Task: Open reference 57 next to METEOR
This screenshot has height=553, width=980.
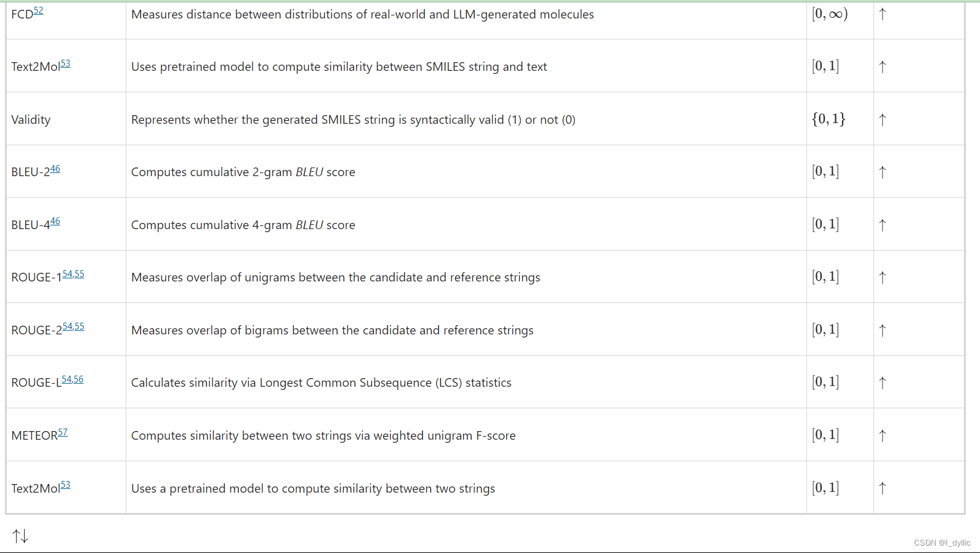Action: (63, 432)
